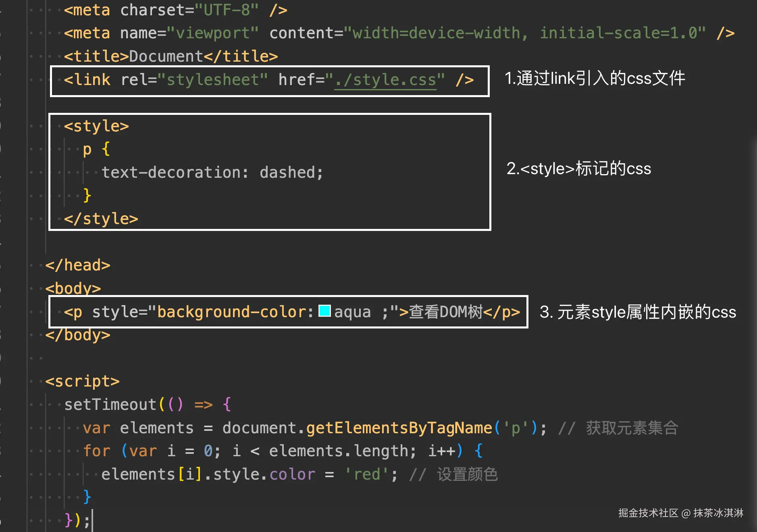Click the 'red' string value
Image resolution: width=757 pixels, height=532 pixels.
pyautogui.click(x=366, y=474)
